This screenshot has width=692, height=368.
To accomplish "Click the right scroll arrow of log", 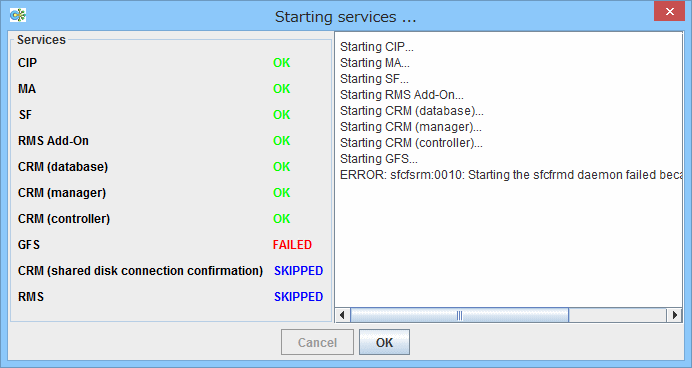I will pyautogui.click(x=674, y=315).
